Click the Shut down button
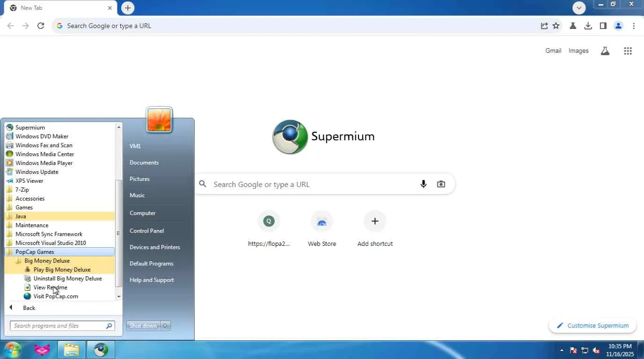This screenshot has width=644, height=359. [x=143, y=326]
